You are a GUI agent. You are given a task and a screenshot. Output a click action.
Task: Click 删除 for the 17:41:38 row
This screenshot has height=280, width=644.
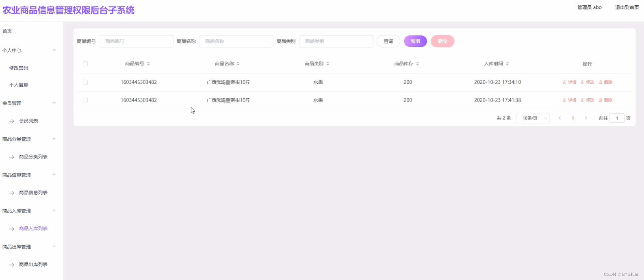click(605, 100)
